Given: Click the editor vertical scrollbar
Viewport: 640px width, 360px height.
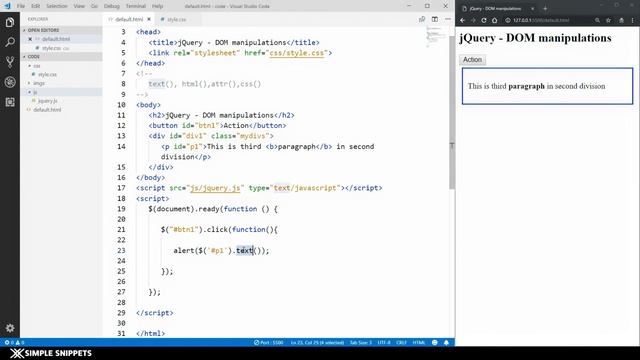Looking at the screenshot, I should [452, 112].
